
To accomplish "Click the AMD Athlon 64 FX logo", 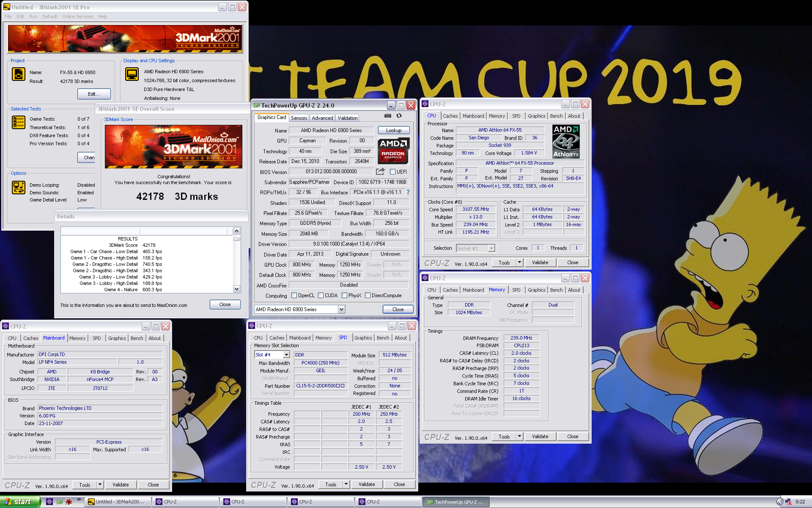I will click(x=566, y=141).
